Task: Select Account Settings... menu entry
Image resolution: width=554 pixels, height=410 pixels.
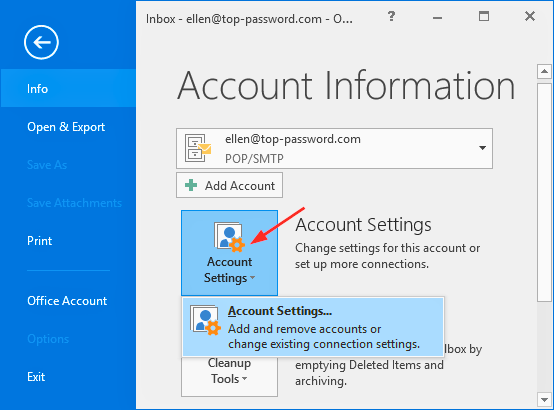Action: pyautogui.click(x=313, y=327)
